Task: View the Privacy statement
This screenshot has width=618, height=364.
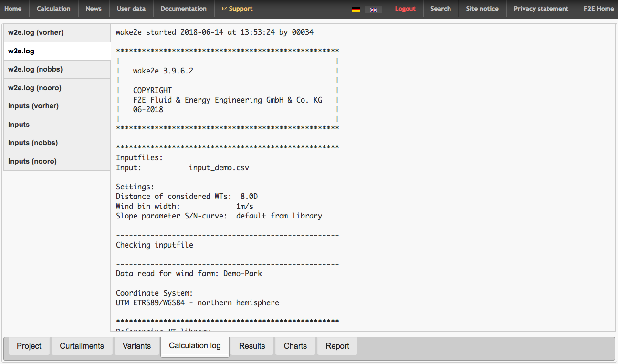Action: coord(541,9)
